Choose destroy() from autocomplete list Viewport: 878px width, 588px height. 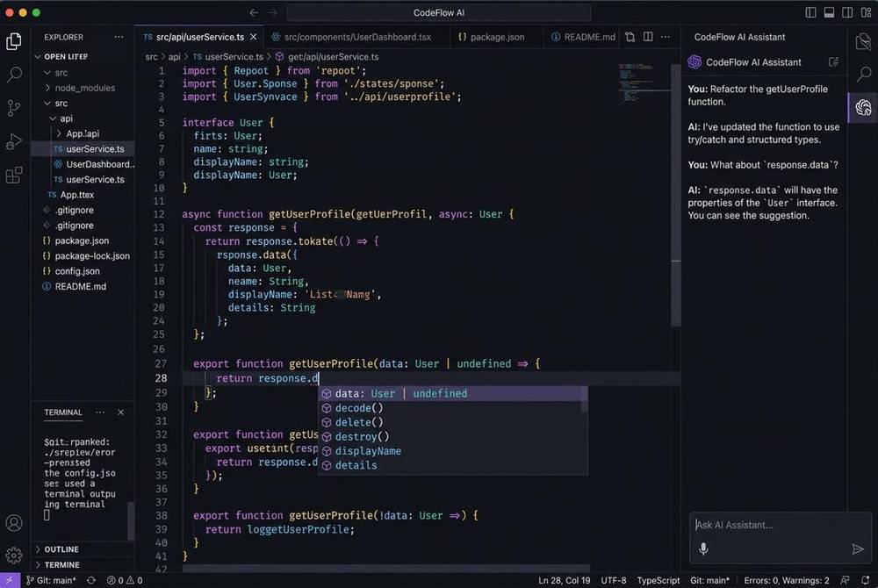(452, 436)
